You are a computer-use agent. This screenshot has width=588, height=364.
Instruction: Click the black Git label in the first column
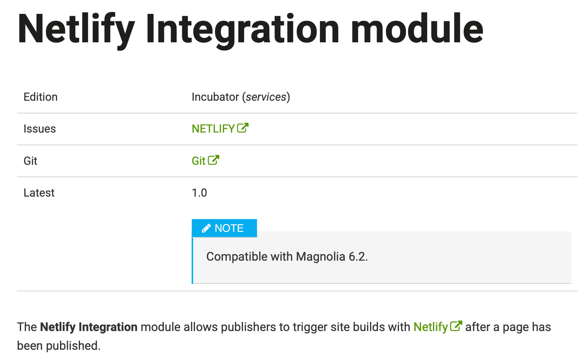(x=30, y=161)
